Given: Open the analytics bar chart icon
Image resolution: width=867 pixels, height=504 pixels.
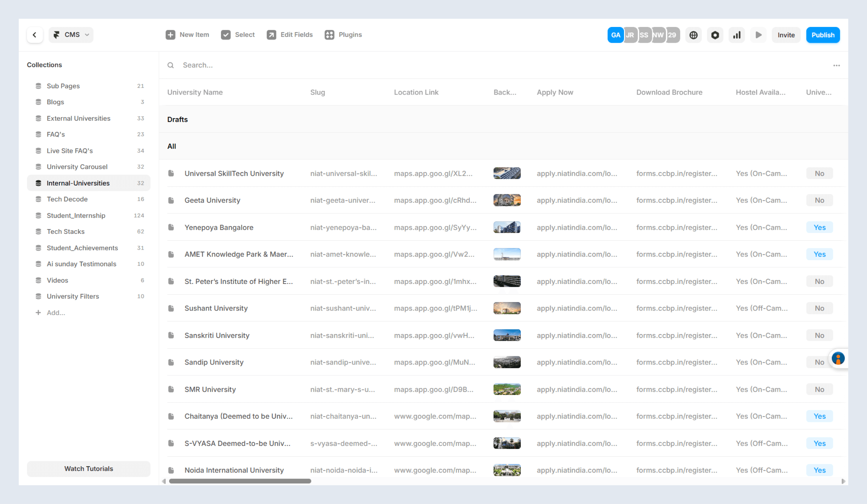Looking at the screenshot, I should [737, 35].
